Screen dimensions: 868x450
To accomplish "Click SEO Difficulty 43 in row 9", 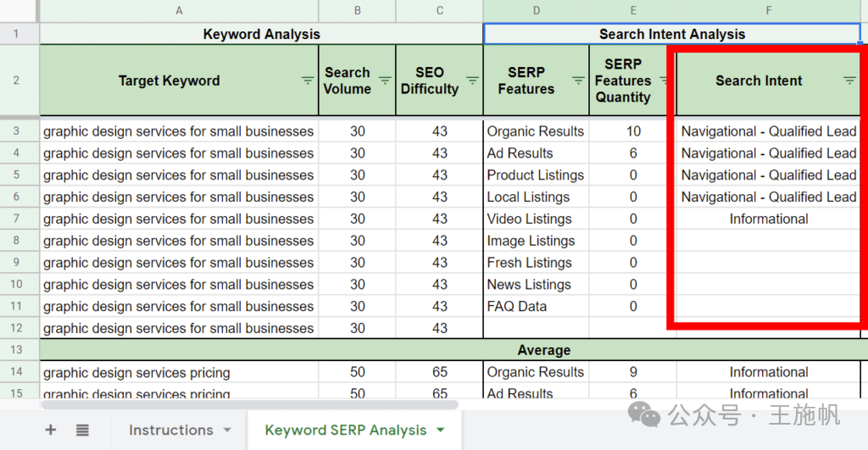I will pos(440,263).
